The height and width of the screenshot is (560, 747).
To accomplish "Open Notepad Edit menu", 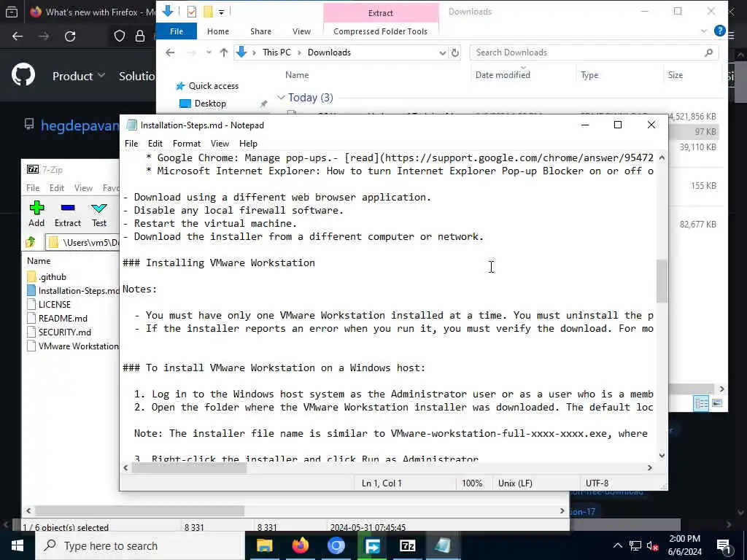I will (155, 144).
